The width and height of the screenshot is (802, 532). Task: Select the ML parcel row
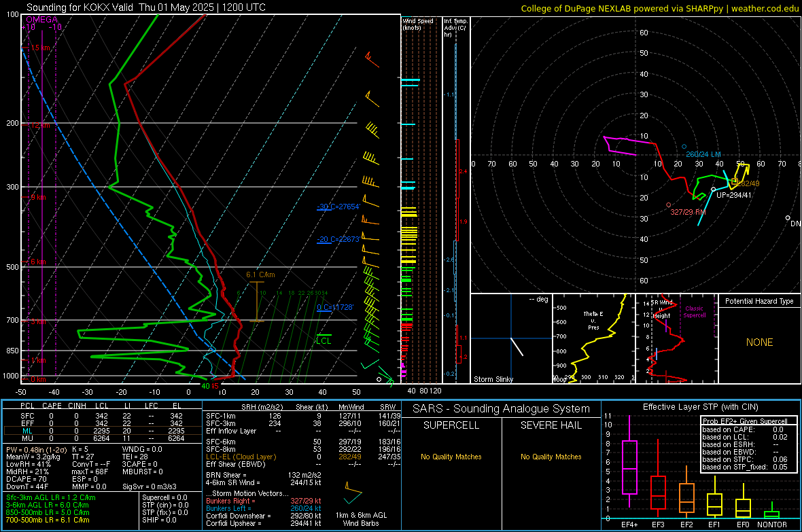click(x=103, y=431)
